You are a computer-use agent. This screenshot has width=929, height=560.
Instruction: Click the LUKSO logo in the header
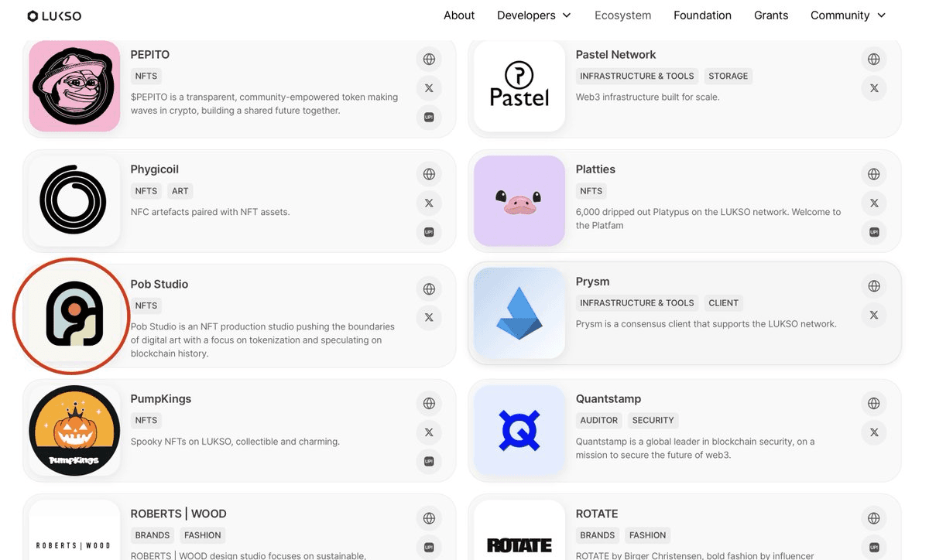click(54, 15)
